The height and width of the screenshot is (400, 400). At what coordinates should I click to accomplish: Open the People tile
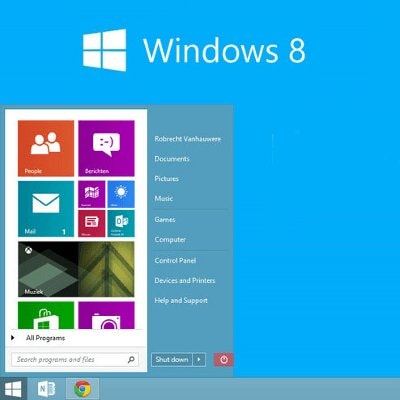coord(46,148)
